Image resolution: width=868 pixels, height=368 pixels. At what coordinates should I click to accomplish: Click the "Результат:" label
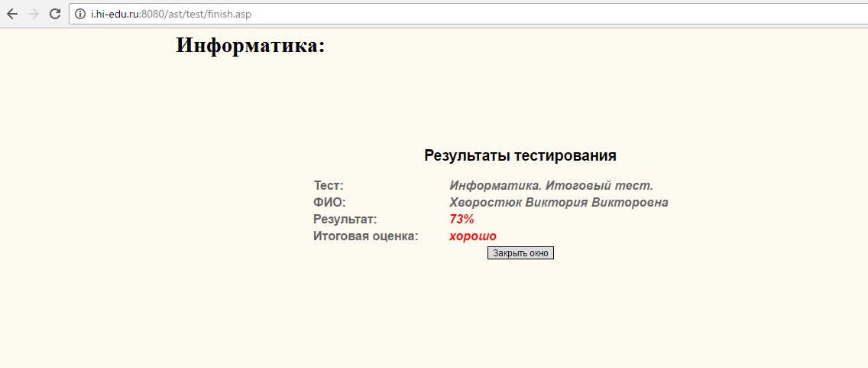[x=345, y=220]
